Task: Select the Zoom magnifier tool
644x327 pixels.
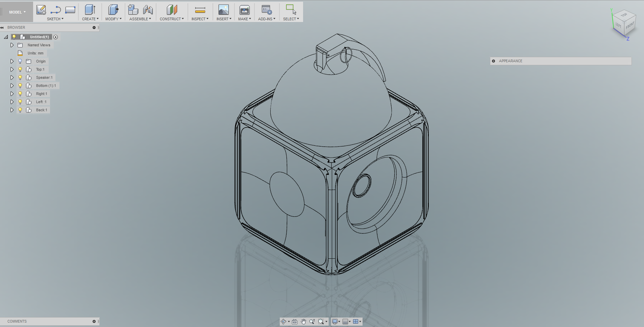Action: coord(312,322)
